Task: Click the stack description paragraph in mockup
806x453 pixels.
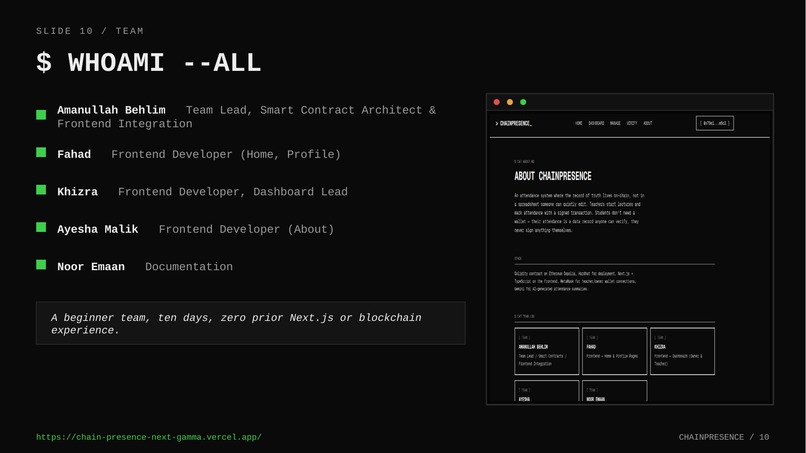Action: (575, 281)
